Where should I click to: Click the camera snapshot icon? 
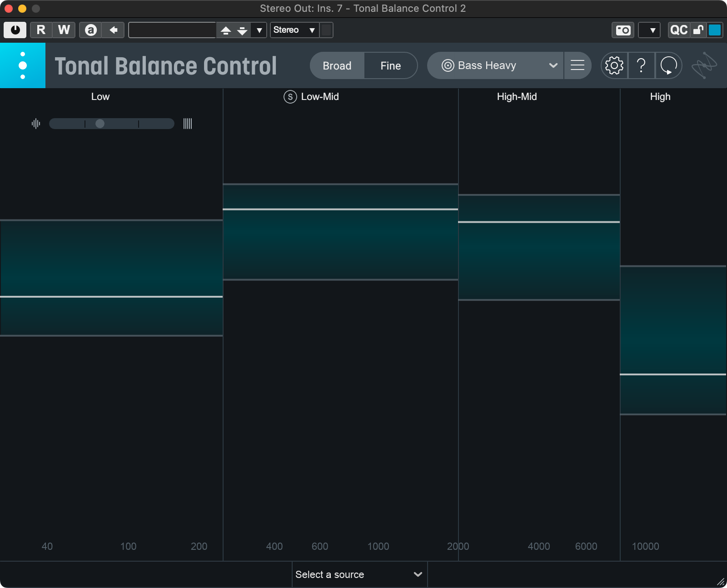(623, 30)
